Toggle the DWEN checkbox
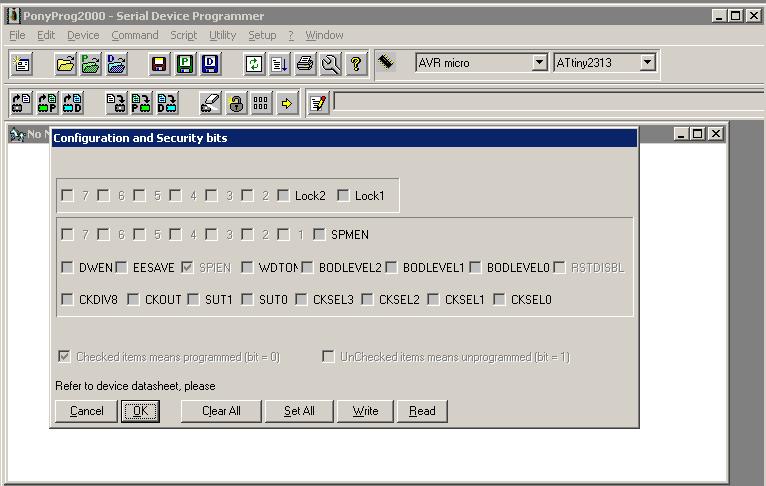Screen dimensions: 766x486 (x=67, y=267)
